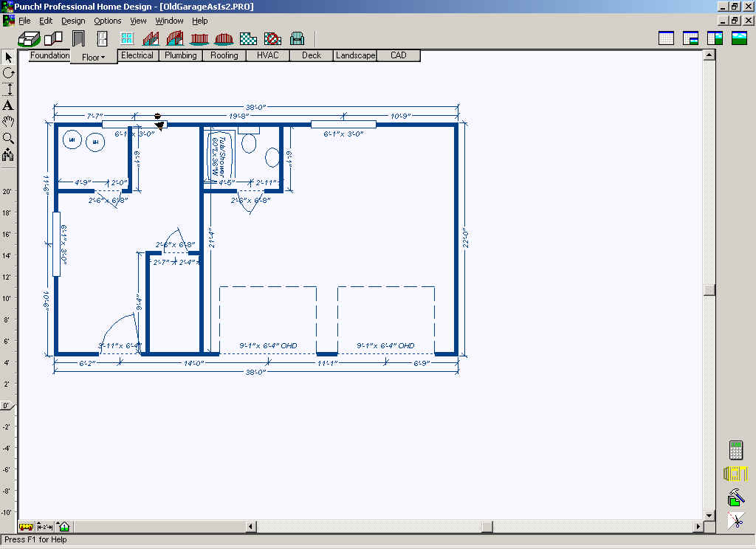Pick the cyan window tool
This screenshot has height=549, width=756.
pyautogui.click(x=127, y=38)
